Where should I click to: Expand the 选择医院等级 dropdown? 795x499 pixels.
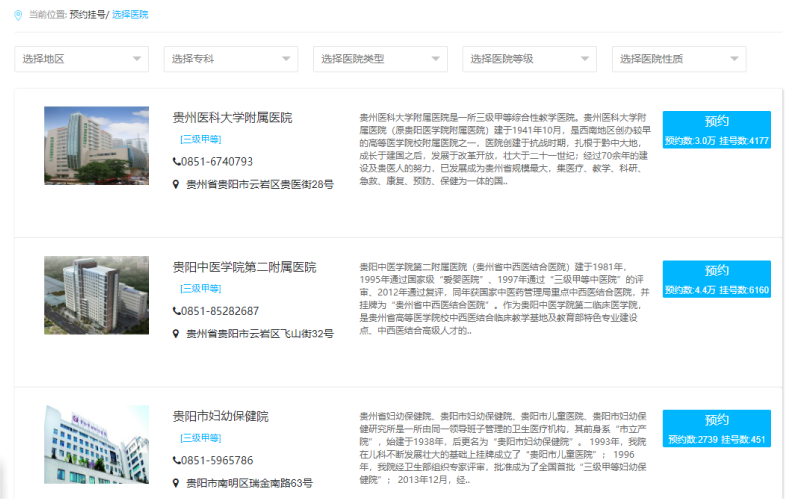click(x=529, y=59)
